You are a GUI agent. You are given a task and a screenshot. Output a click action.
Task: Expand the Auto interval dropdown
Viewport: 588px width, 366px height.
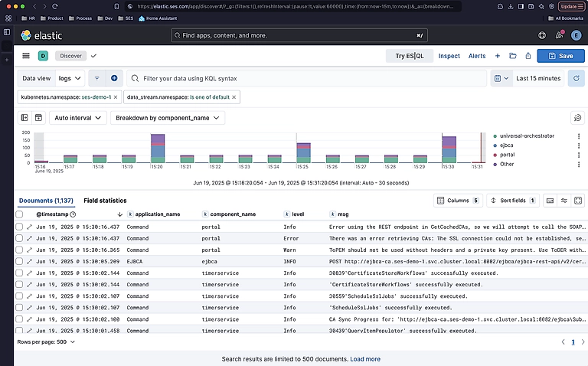77,118
